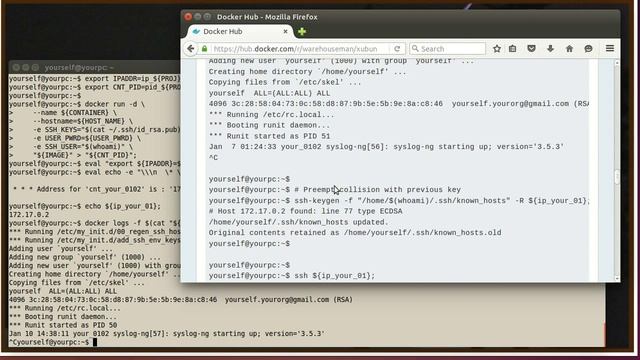Click 'known_hosts updated.' line in browser
This screenshot has height=360, width=640.
click(299, 222)
